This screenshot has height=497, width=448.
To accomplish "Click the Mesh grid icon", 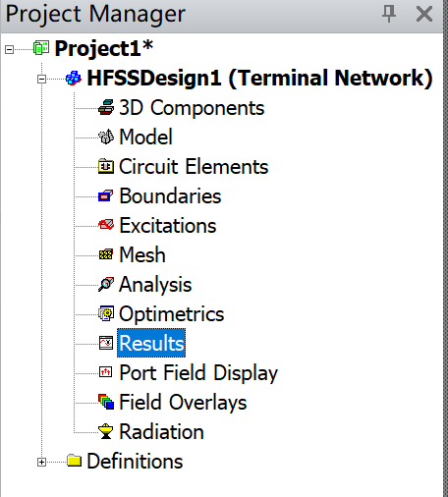I will 106,254.
